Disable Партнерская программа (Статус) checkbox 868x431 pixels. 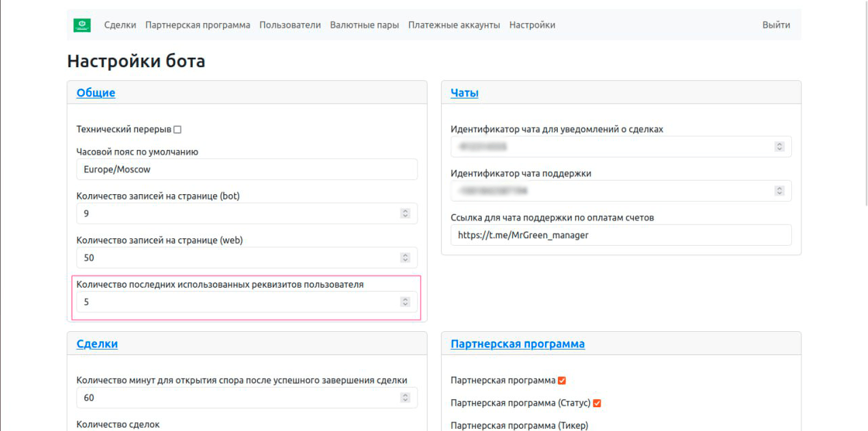point(597,403)
